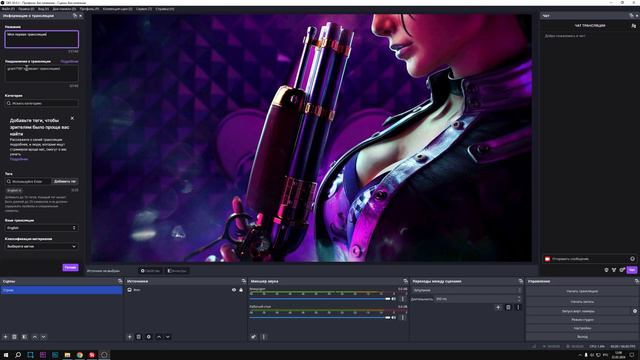Adjust microphone volume slider
Image resolution: width=640 pixels, height=360 pixels.
(x=319, y=299)
